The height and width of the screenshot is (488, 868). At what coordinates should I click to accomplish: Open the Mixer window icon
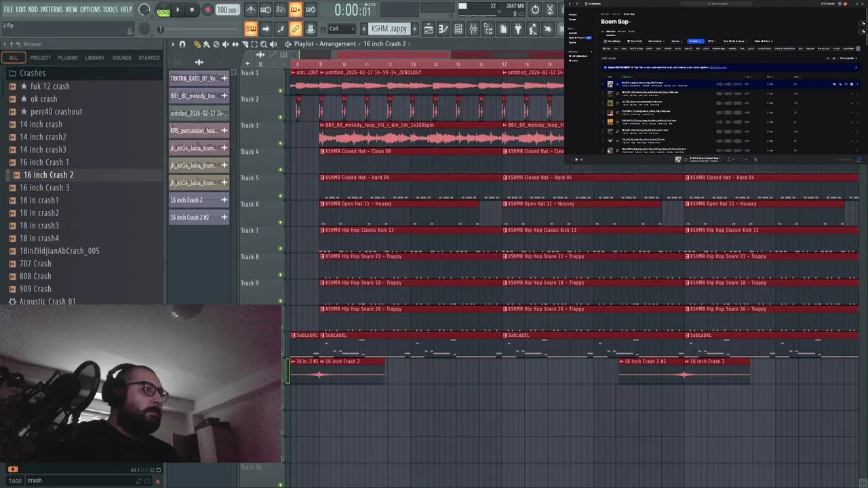[x=473, y=28]
